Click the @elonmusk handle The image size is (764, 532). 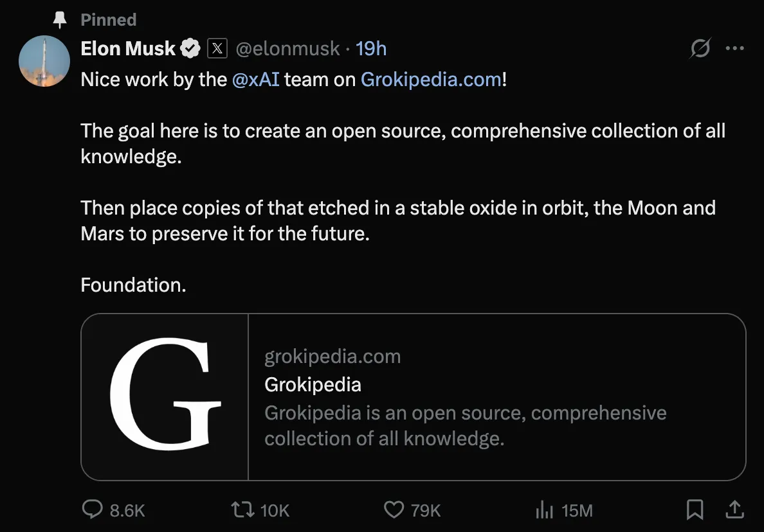tap(288, 48)
